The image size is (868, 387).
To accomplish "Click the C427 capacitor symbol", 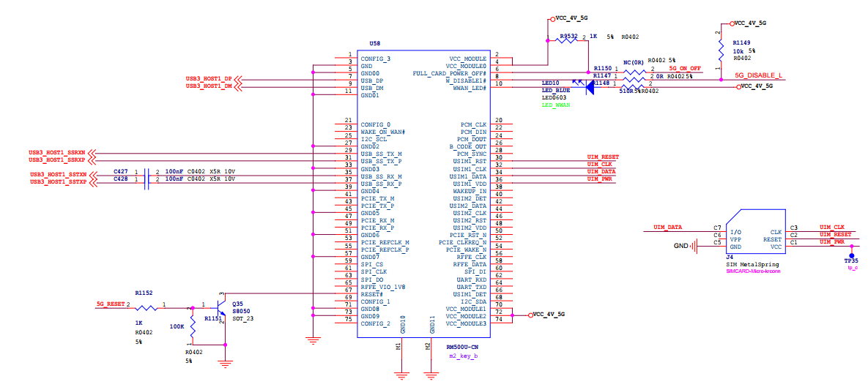I will pyautogui.click(x=146, y=175).
